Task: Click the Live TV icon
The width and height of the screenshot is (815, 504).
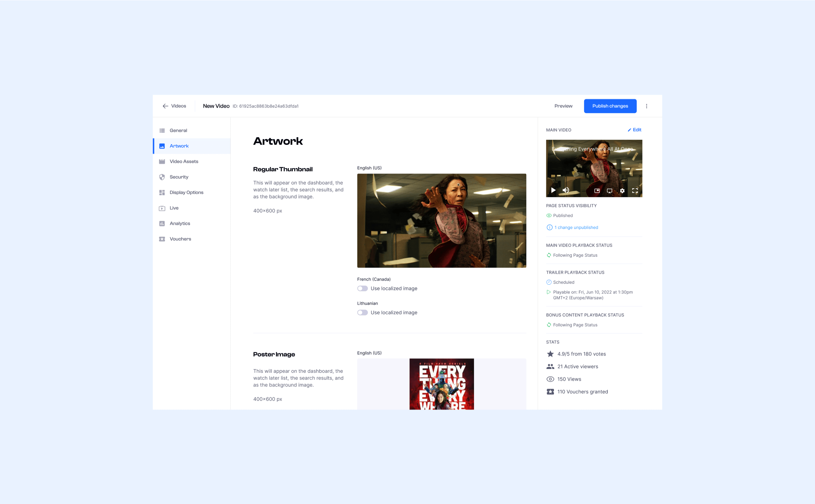Action: point(162,208)
